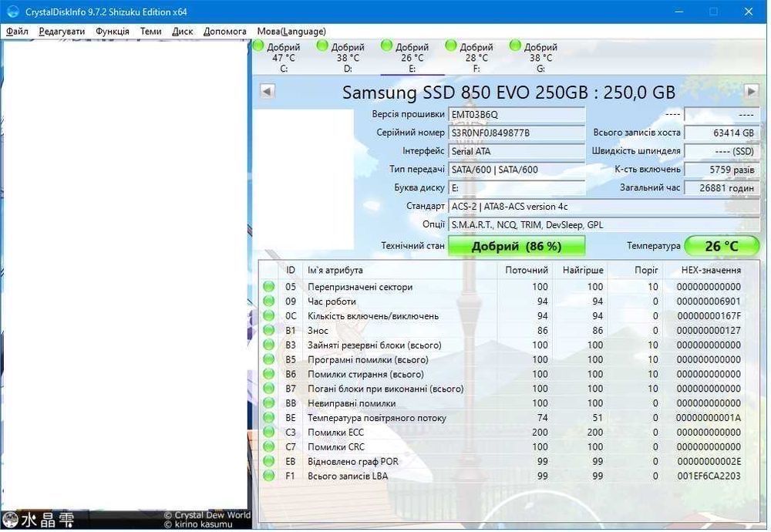Viewport: 771px width, 532px height.
Task: Click status icon for attribute B1 Знос
Action: [x=268, y=330]
